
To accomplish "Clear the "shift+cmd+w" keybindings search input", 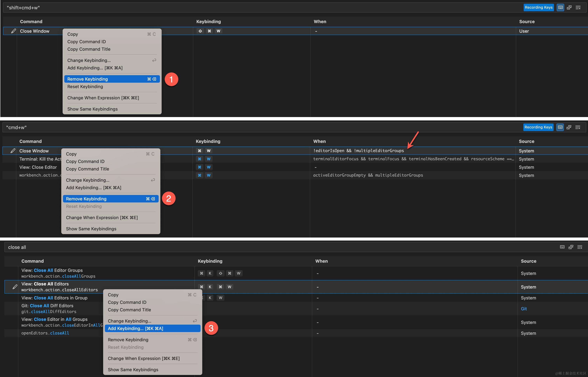I will (578, 8).
